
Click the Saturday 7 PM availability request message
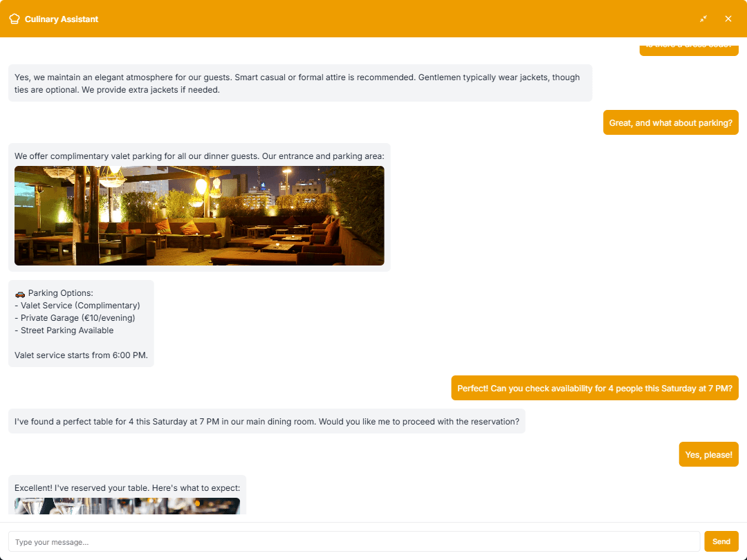point(595,388)
